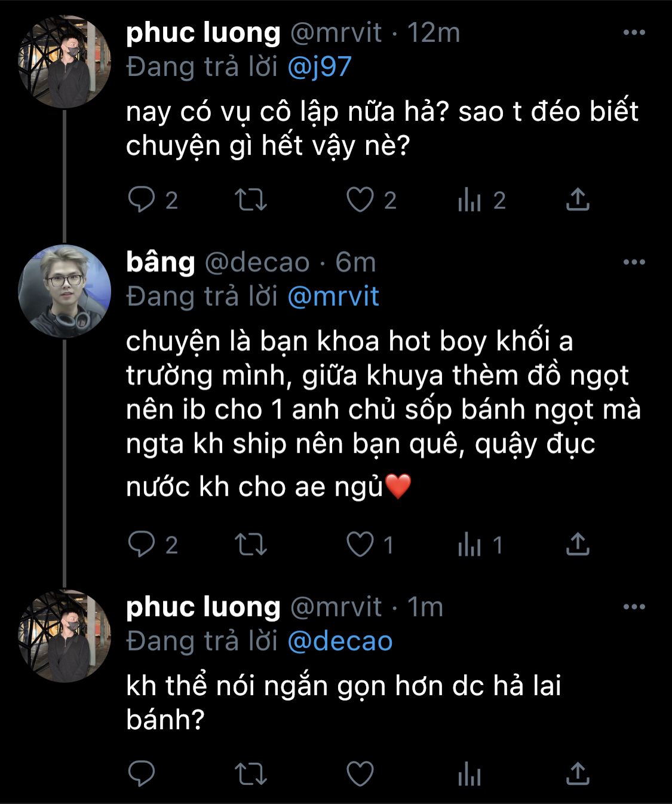Open more options on the last tweet
The height and width of the screenshot is (804, 672).
tap(634, 607)
